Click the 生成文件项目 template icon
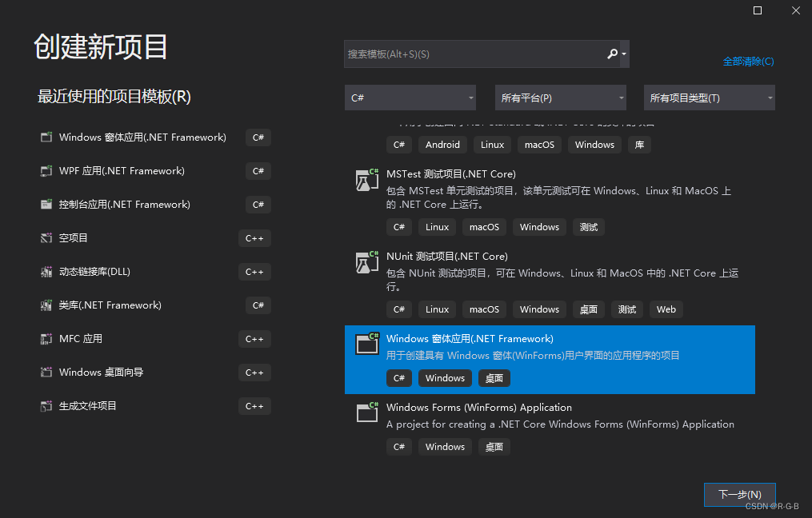 pos(46,406)
